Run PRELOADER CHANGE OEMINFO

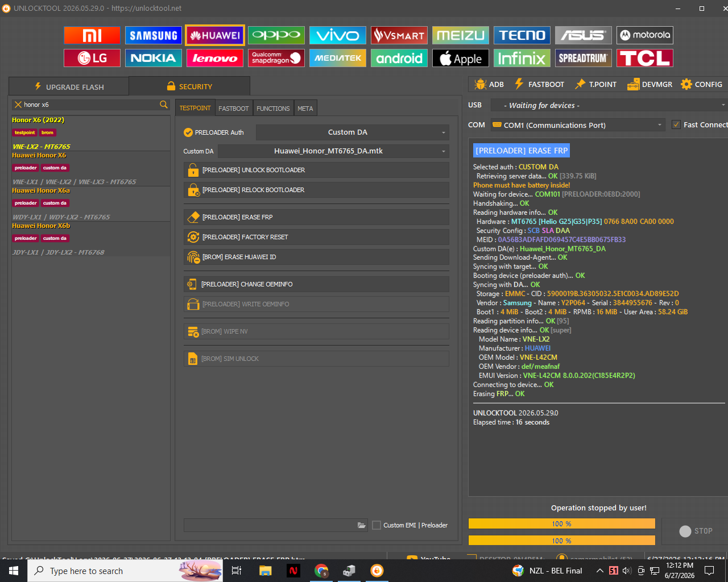[x=316, y=284]
